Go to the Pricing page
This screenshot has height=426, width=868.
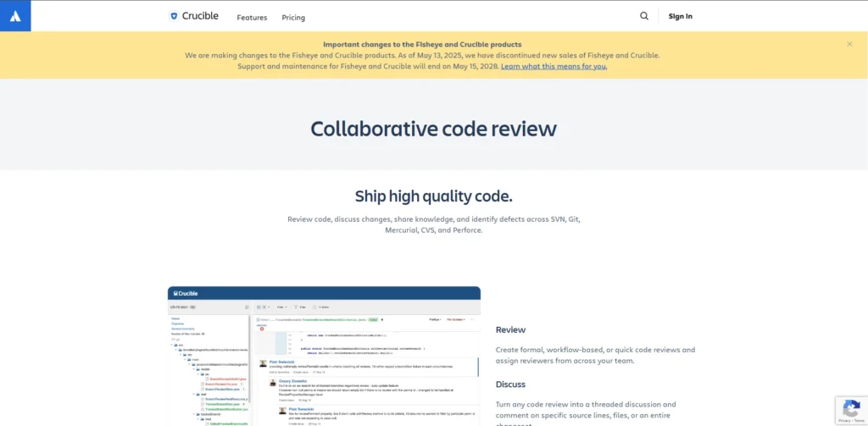[x=293, y=18]
